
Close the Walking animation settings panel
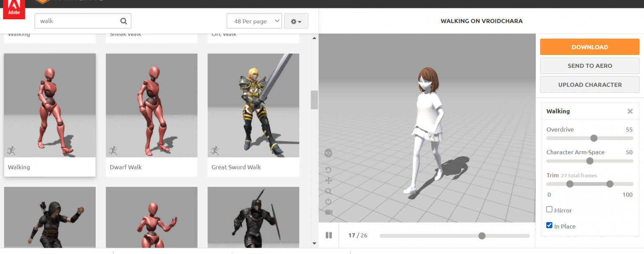[x=630, y=111]
